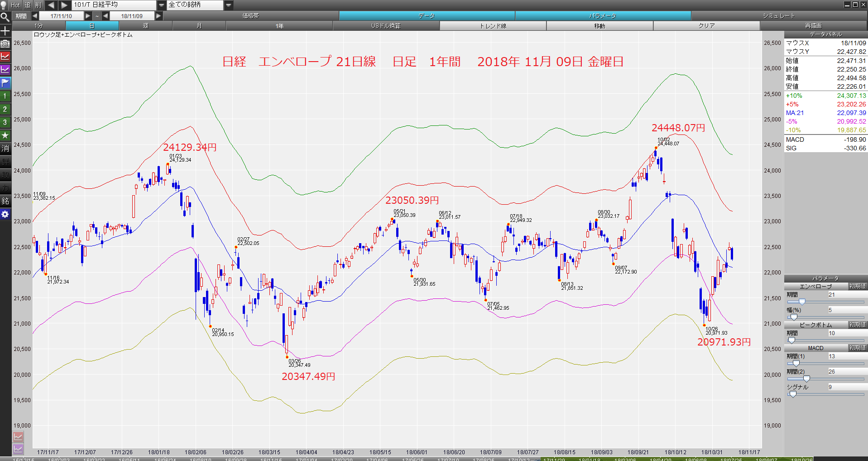Viewport: 868px width, 461px height.
Task: Switch to the データ tab
Action: tap(427, 16)
